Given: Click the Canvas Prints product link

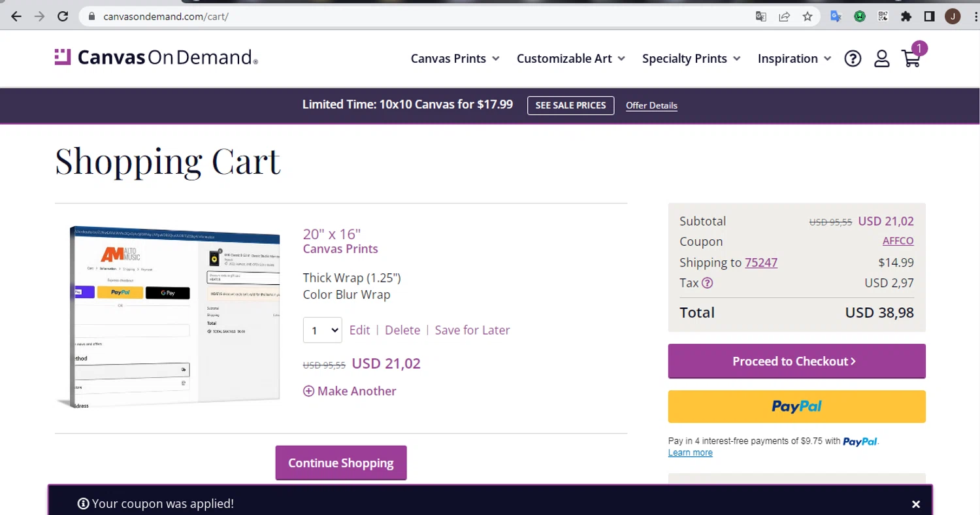Looking at the screenshot, I should pos(340,249).
